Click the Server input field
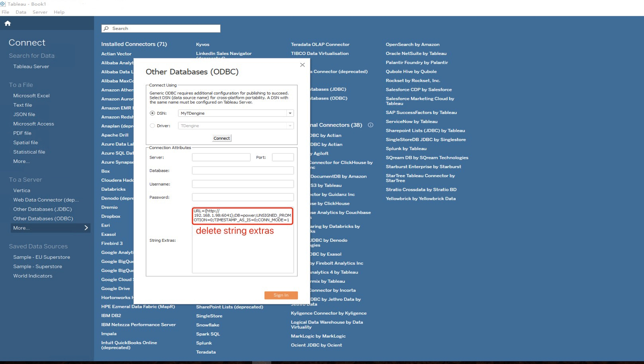This screenshot has height=364, width=644. point(221,157)
